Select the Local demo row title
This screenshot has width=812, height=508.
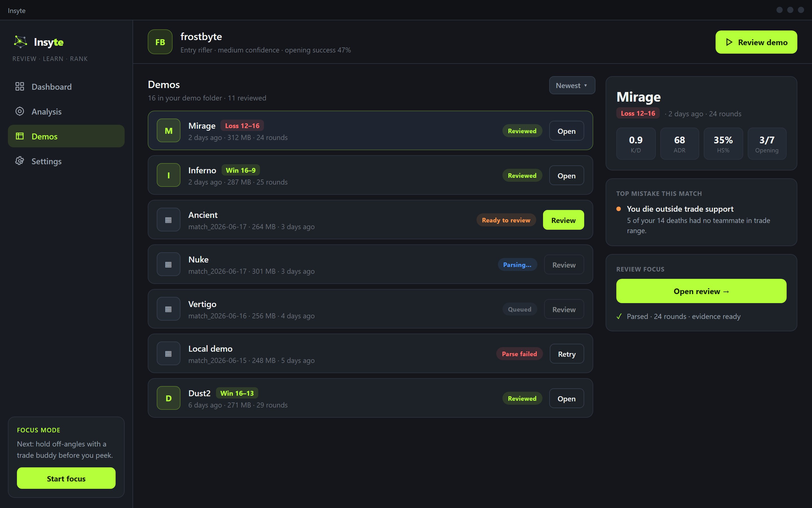click(210, 349)
